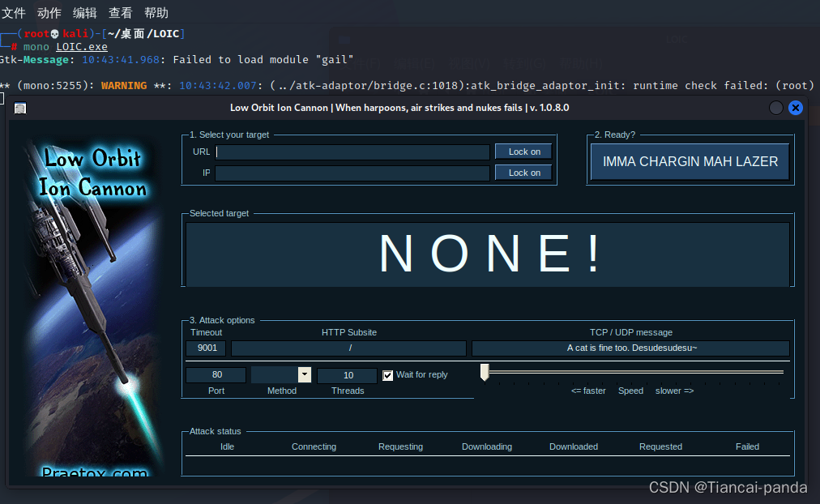Open the 帮助 terminal menu
This screenshot has height=504, width=820.
156,12
